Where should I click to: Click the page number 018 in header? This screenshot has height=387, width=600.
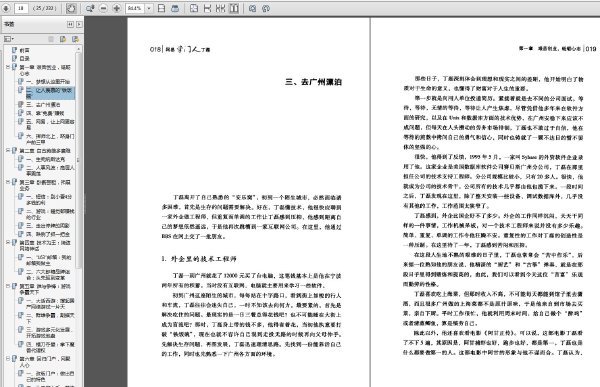[x=155, y=49]
